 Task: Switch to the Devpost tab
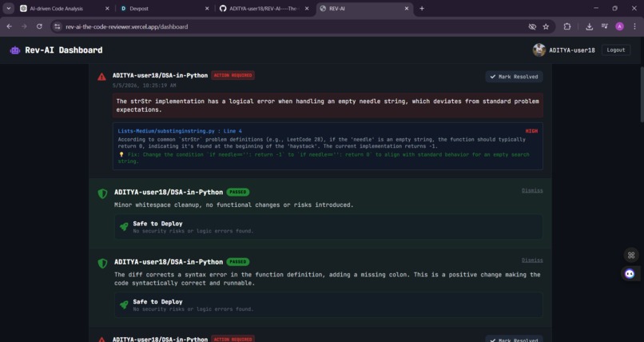[165, 9]
